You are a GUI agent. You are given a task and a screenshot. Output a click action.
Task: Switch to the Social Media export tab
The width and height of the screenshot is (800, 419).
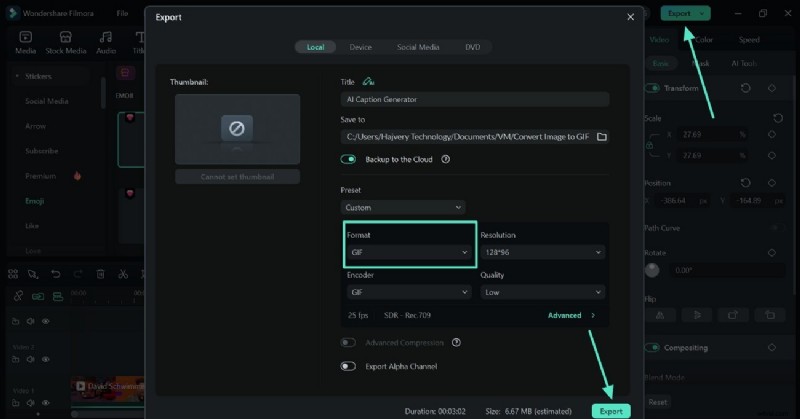pyautogui.click(x=418, y=47)
